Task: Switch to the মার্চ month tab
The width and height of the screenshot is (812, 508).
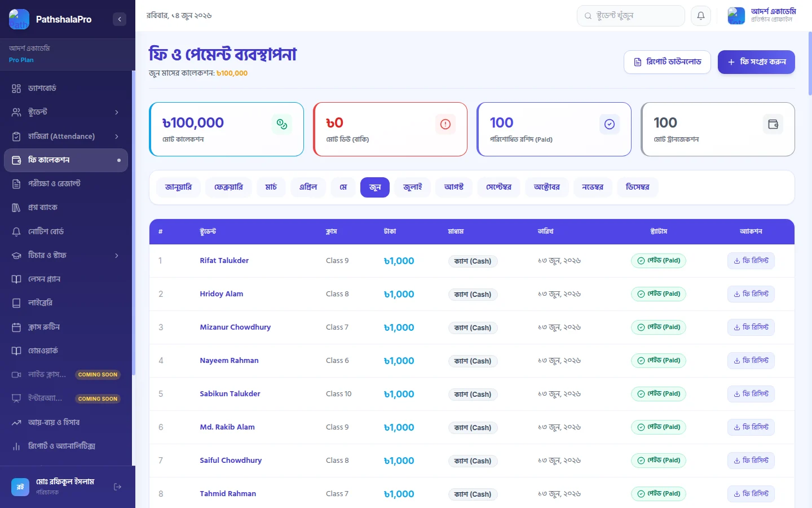Action: (x=271, y=187)
